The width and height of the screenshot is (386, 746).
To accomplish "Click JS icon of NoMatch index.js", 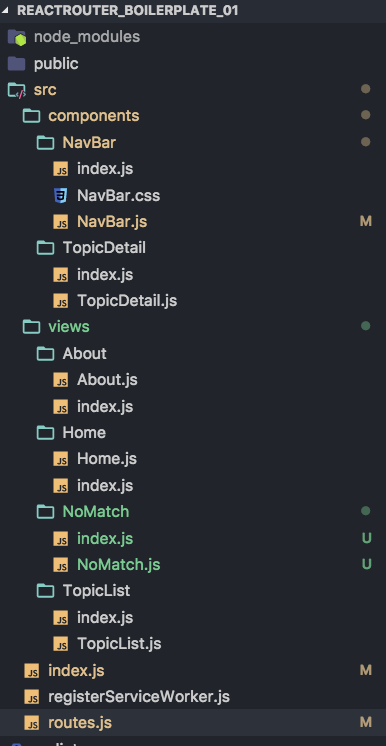I will point(60,539).
